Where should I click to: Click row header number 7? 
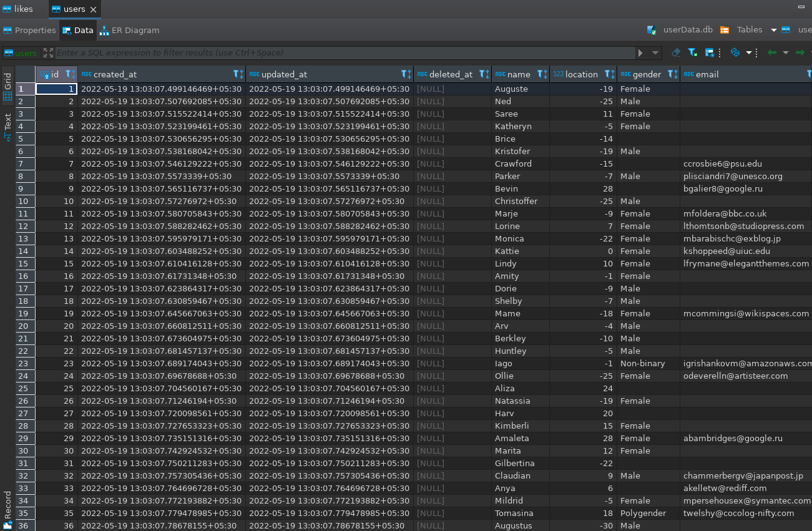click(25, 163)
